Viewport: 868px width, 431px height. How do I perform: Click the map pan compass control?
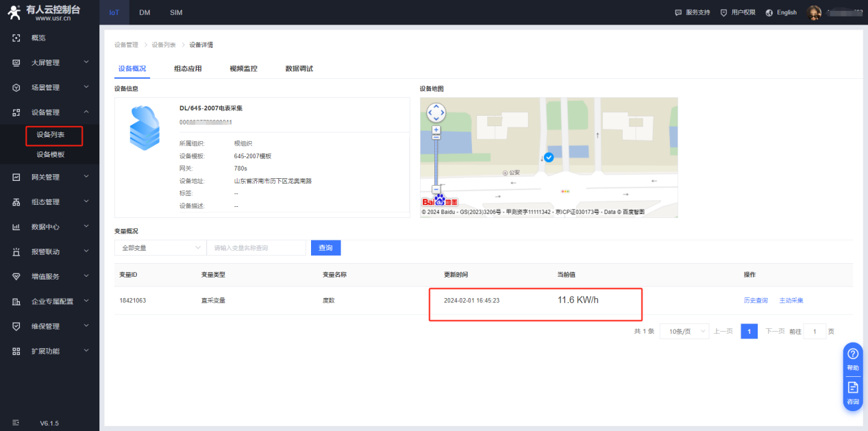tap(436, 112)
